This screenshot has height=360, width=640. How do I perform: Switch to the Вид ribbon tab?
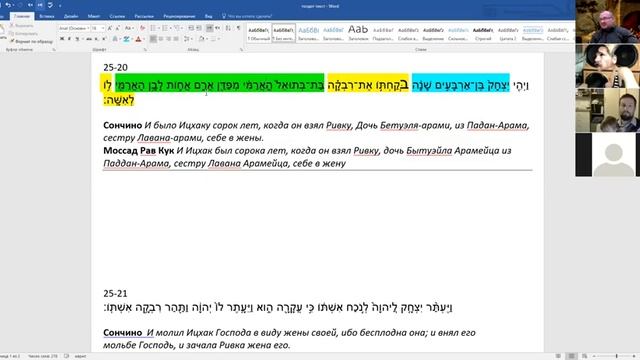[x=209, y=16]
